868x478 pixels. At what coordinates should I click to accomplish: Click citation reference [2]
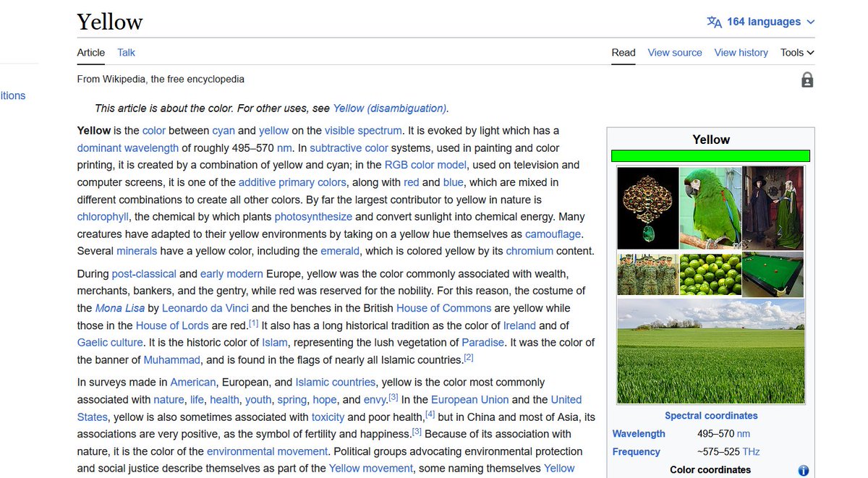[x=469, y=357]
